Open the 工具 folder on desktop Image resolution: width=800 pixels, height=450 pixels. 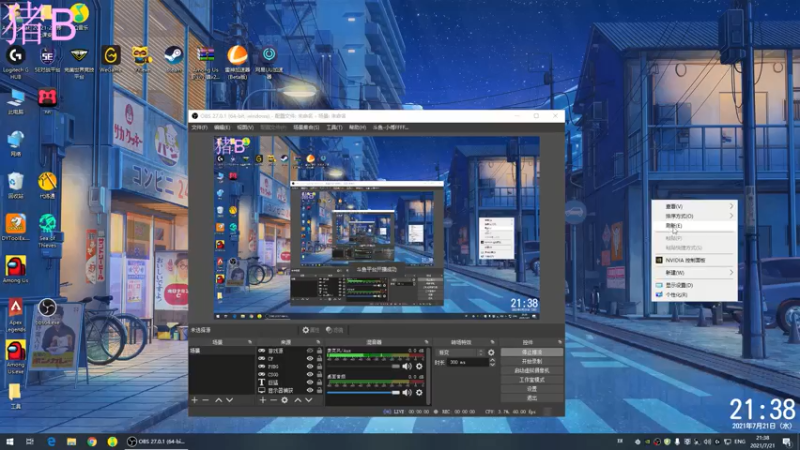pos(15,396)
